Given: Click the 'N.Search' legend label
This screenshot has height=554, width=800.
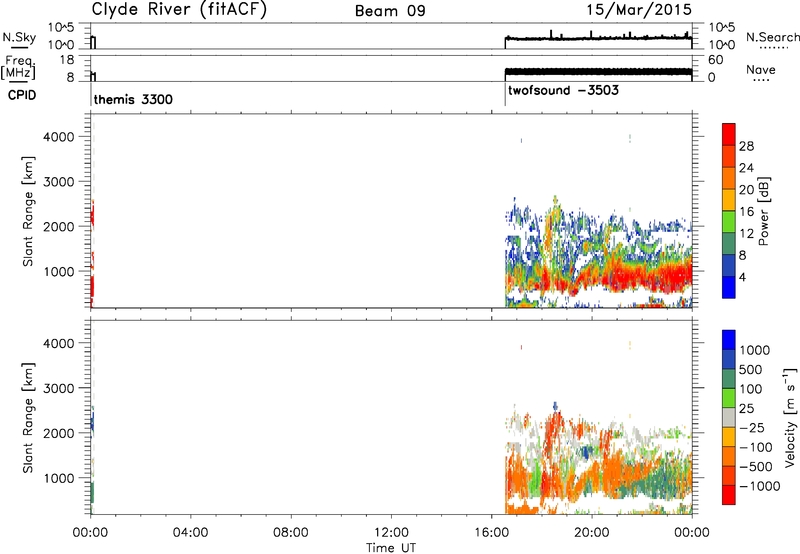Looking at the screenshot, I should [x=772, y=37].
